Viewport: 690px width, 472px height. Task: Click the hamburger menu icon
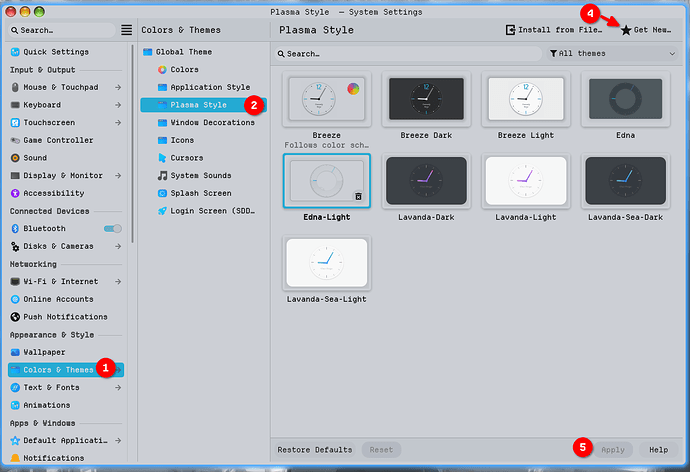click(x=126, y=31)
